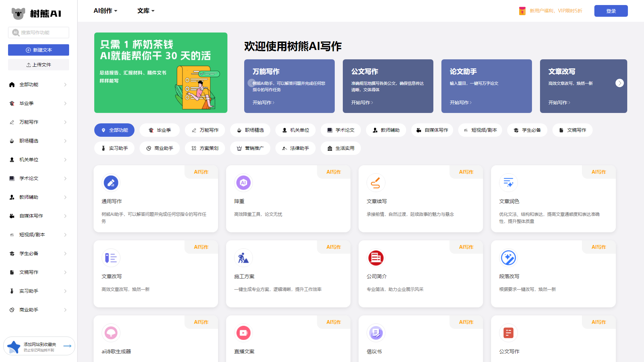Click the 段落改写 blue icon

[x=508, y=258]
